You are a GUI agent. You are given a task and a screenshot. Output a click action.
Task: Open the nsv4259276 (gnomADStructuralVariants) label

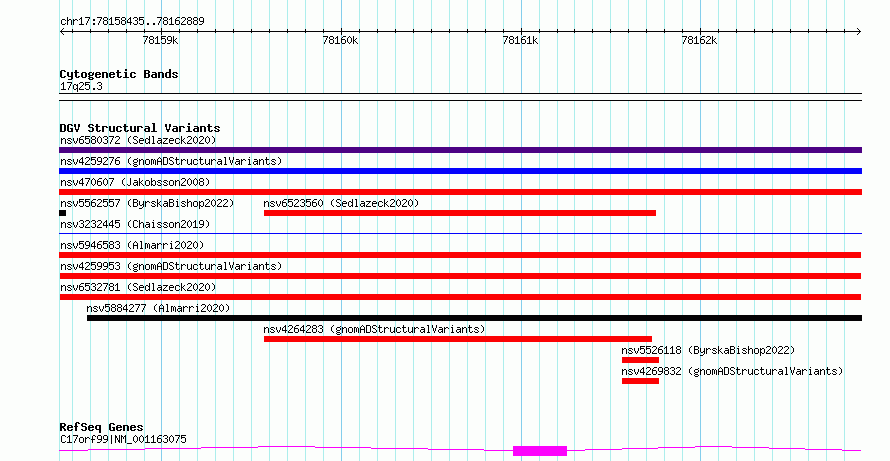pyautogui.click(x=171, y=161)
